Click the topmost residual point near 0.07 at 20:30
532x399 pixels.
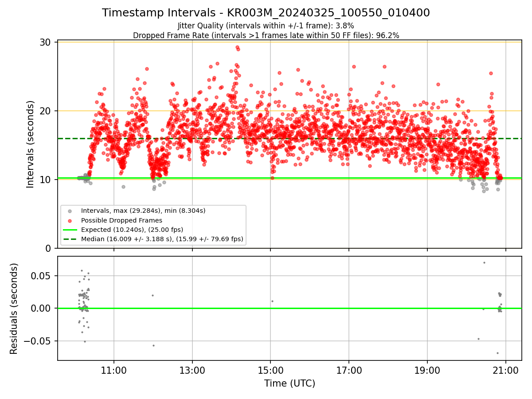tap(484, 262)
